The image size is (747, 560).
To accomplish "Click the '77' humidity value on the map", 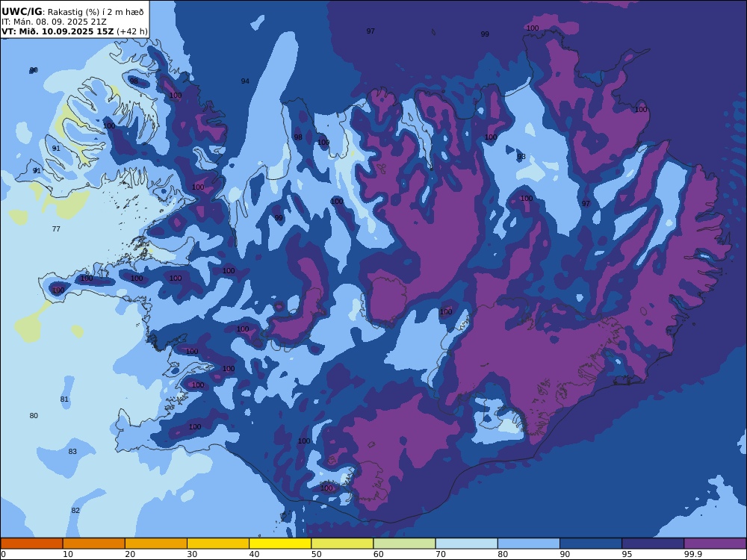I will (56, 229).
